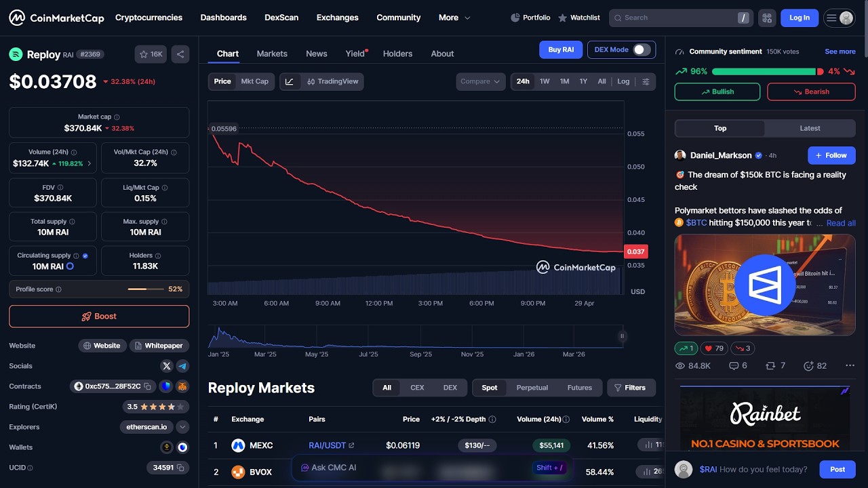Toggle DEX Mode switch
Image resolution: width=868 pixels, height=488 pixels.
(x=642, y=49)
